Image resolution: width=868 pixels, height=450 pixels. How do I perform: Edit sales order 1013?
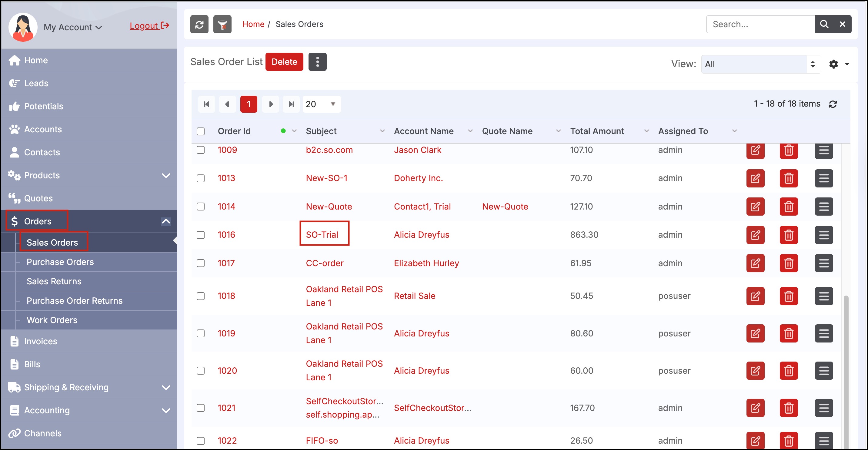[755, 178]
